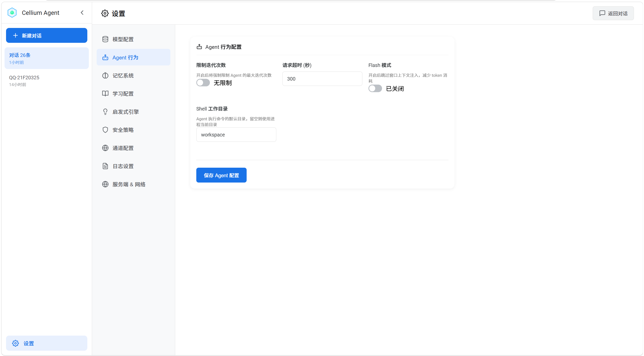
Task: Click the globe icon for 服务端 & 网络
Action: [105, 184]
